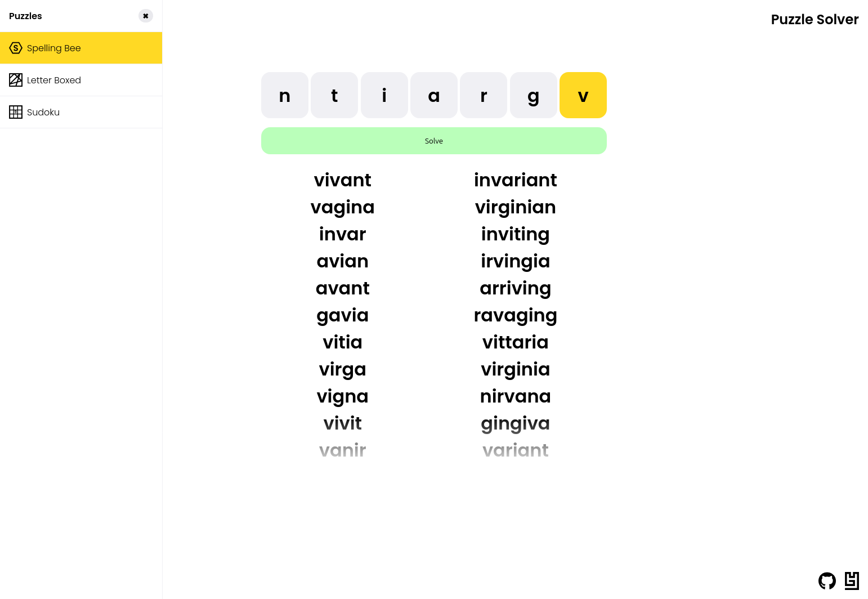This screenshot has height=599, width=868.
Task: Close the Puzzles sidebar panel
Action: (146, 16)
